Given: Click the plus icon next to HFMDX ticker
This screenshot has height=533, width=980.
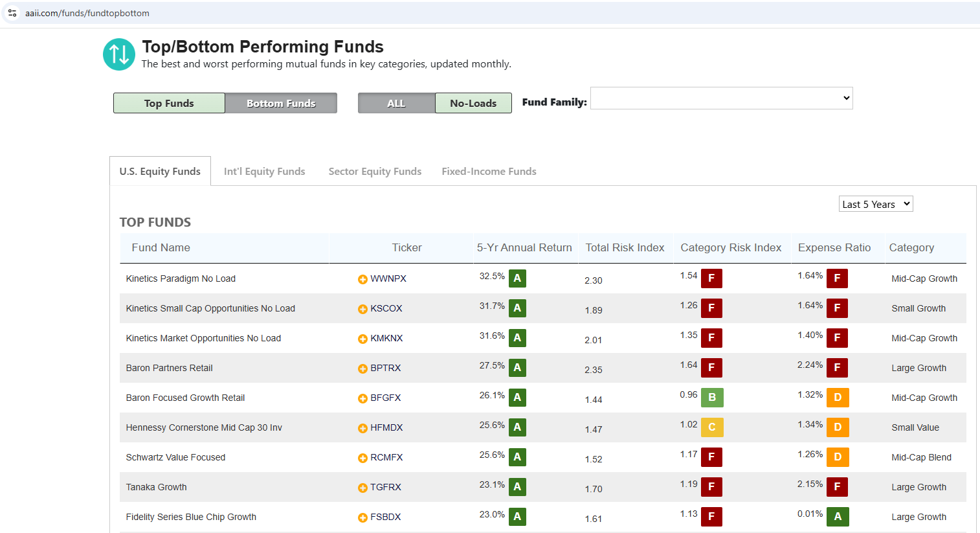Looking at the screenshot, I should click(362, 428).
